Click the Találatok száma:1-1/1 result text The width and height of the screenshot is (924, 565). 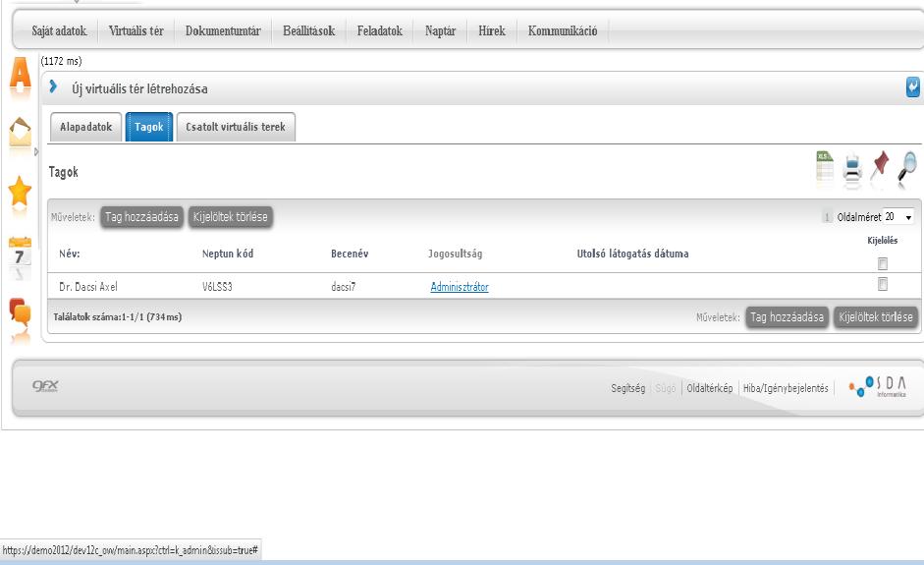[117, 316]
